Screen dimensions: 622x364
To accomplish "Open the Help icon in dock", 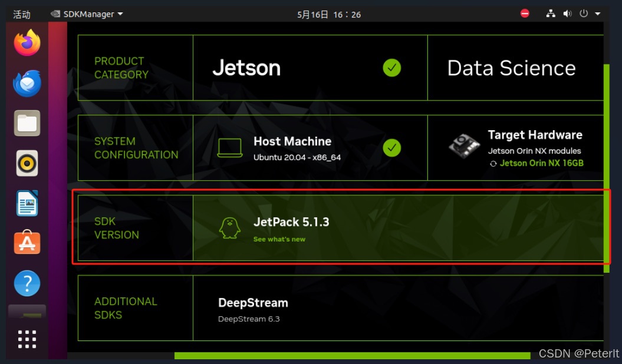I will (x=27, y=283).
